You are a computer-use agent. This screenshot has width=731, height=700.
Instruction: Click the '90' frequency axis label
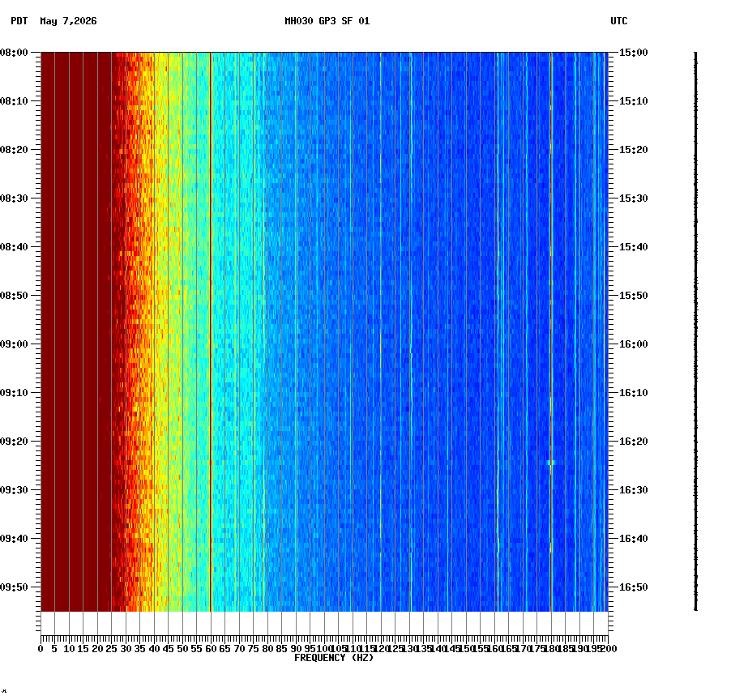296,649
